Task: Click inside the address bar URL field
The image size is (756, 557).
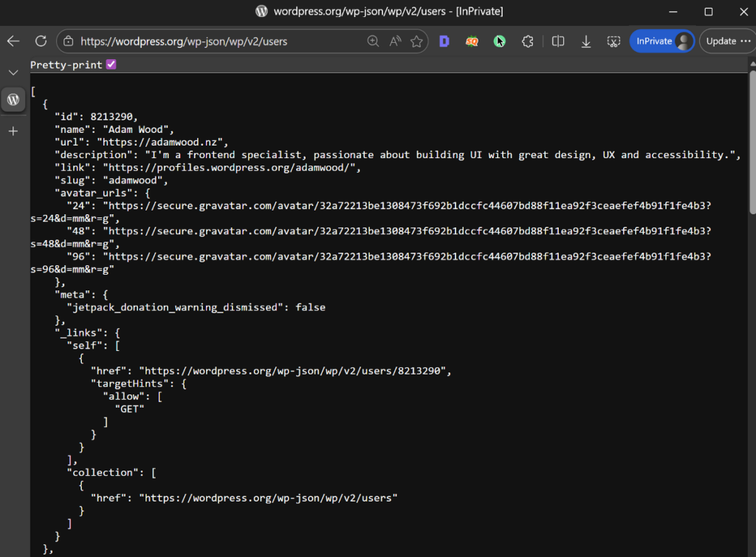Action: click(x=221, y=41)
